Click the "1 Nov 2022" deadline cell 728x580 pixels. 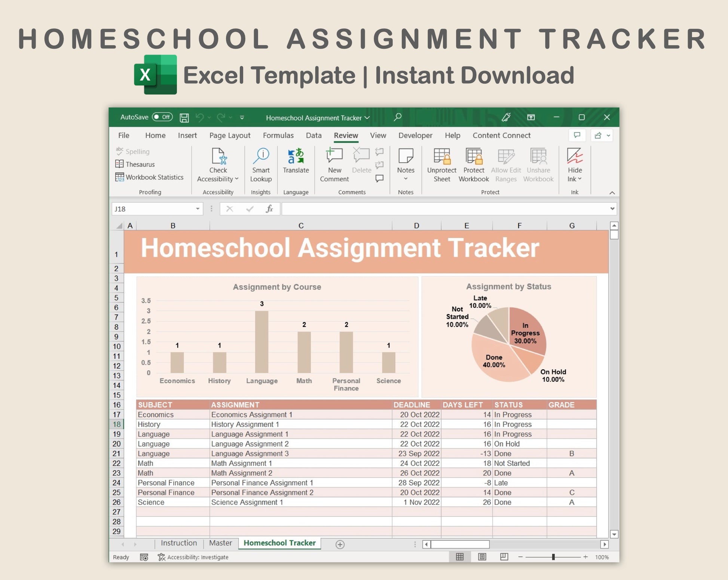416,502
